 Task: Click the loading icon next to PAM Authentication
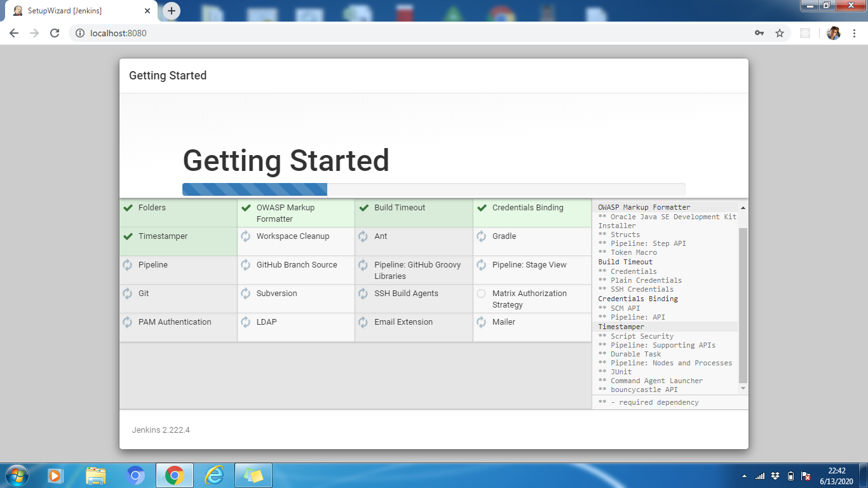click(128, 322)
